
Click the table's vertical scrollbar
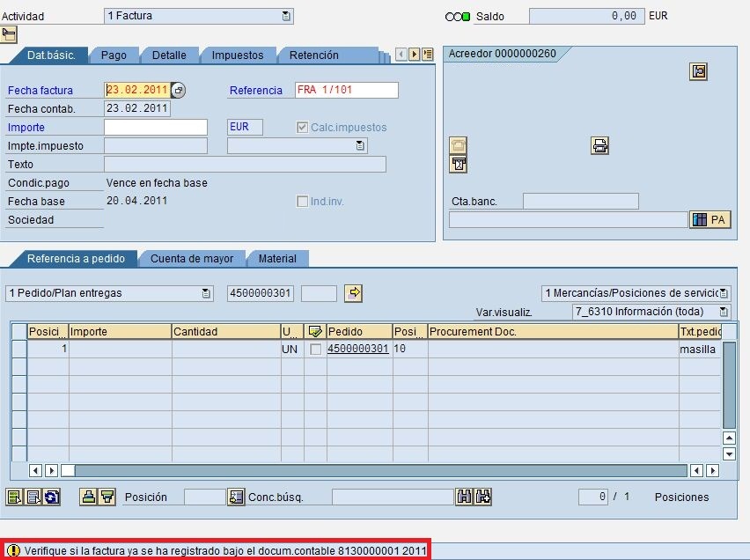[729, 385]
